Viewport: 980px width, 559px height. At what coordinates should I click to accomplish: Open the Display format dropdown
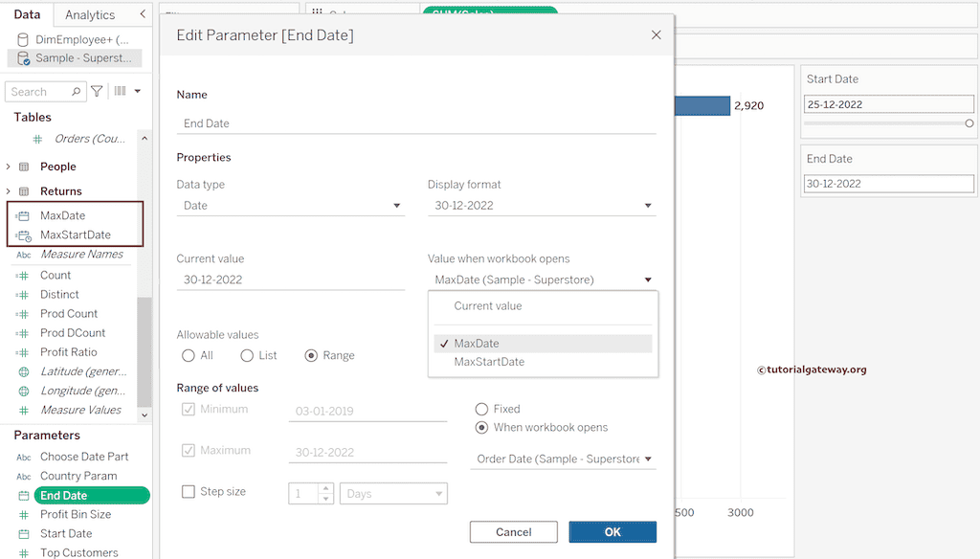[x=648, y=206]
